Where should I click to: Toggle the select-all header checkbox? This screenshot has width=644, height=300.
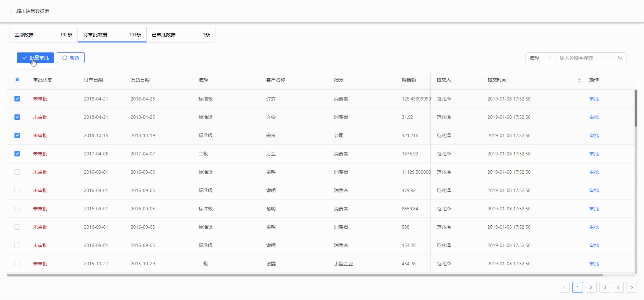[17, 80]
